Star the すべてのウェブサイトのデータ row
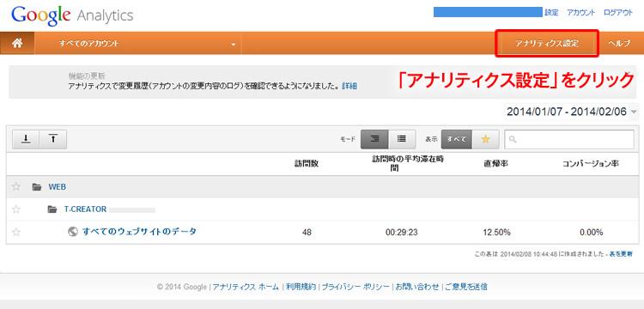Image resolution: width=644 pixels, height=309 pixels. click(16, 233)
